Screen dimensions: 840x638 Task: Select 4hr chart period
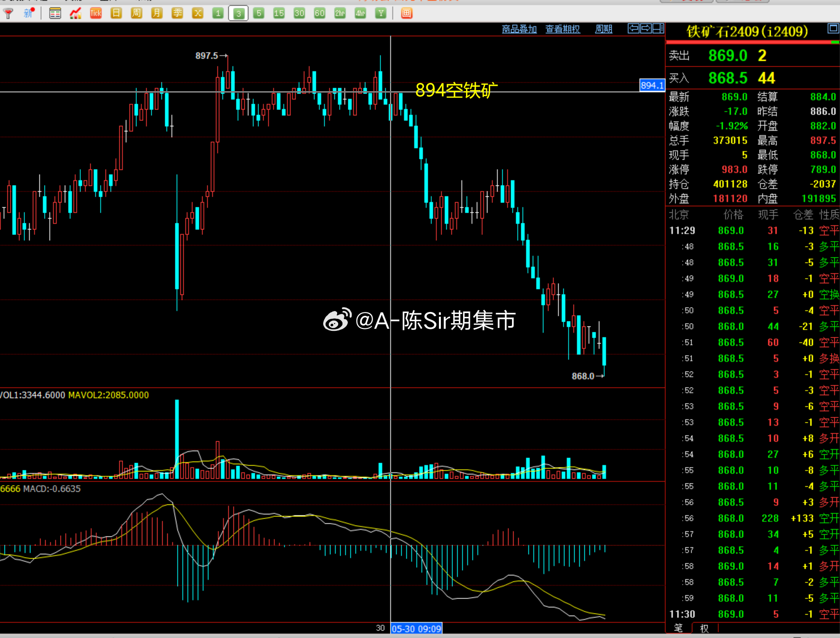[360, 14]
